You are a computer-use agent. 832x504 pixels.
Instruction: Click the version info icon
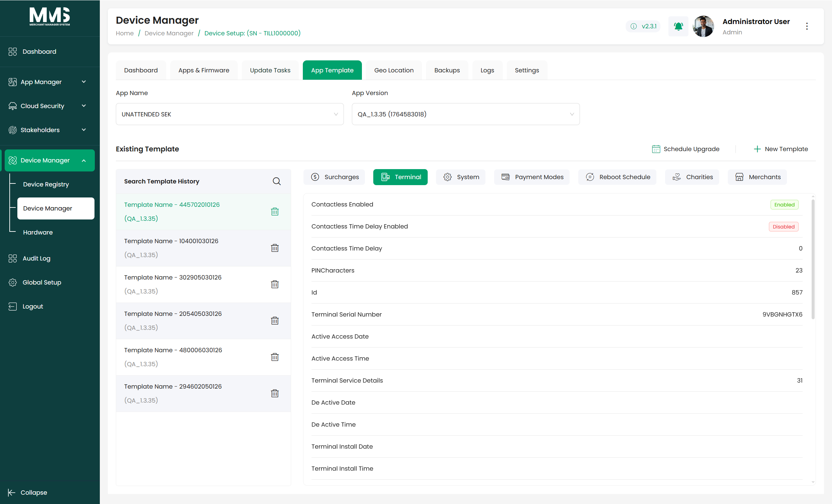(x=633, y=26)
